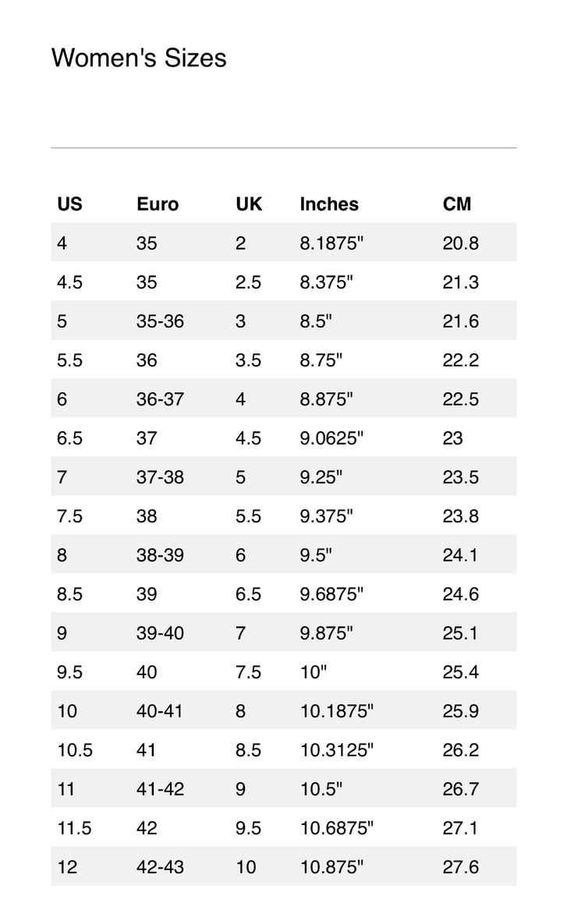Screen dimensions: 574x924
Task: Click the 9.375" inches value
Action: click(326, 516)
